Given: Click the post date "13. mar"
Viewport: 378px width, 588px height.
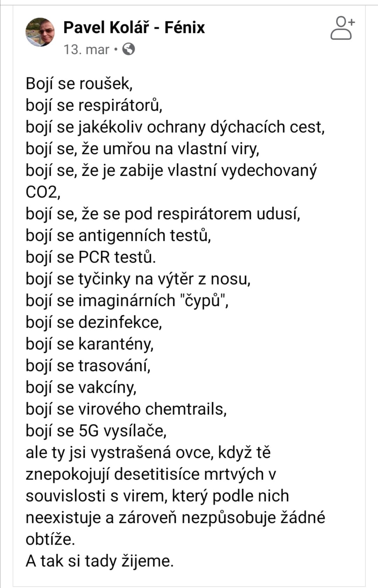Looking at the screenshot, I should click(x=86, y=49).
